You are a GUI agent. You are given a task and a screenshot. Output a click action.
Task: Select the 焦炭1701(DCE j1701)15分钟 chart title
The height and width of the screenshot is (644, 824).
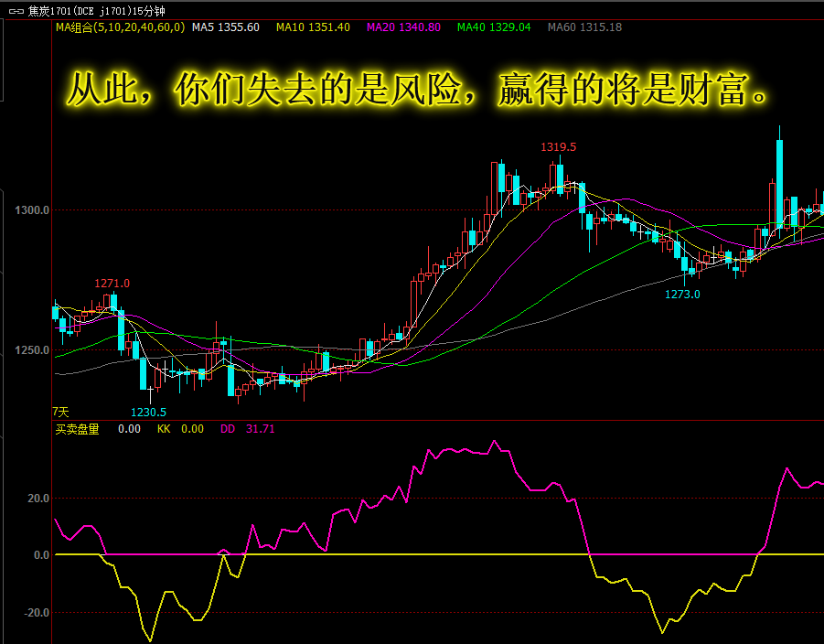click(96, 11)
